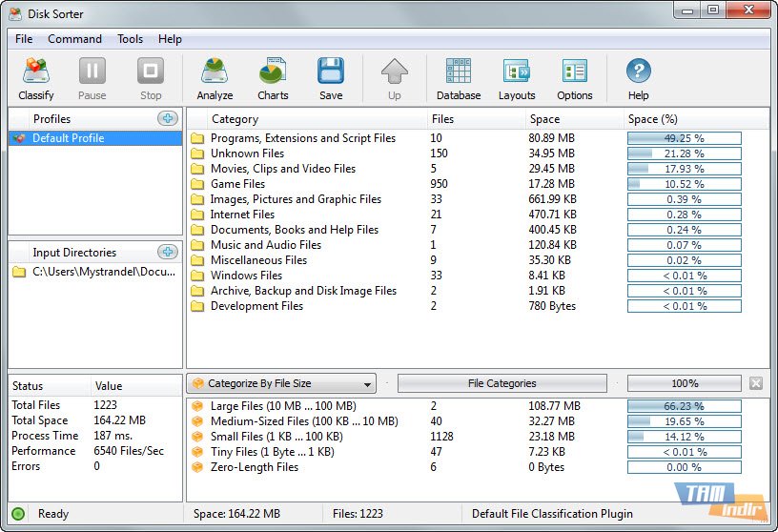This screenshot has width=778, height=532.
Task: Click the Profiles panel header
Action: (95, 118)
